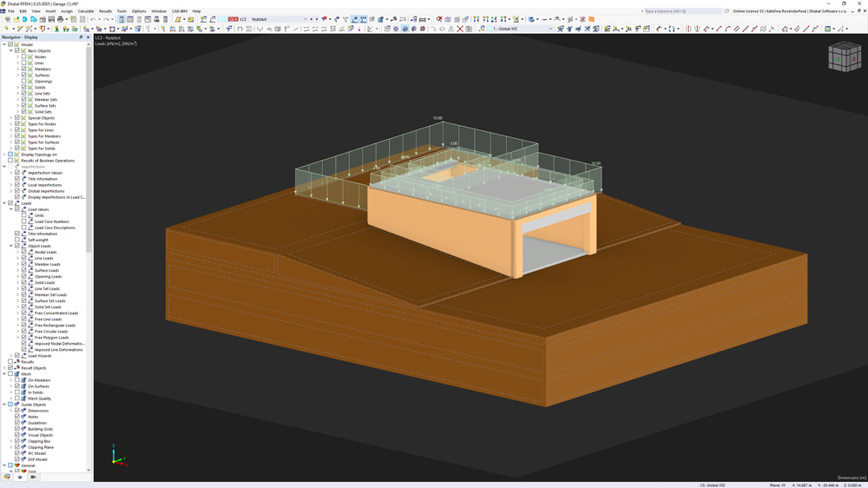
Task: Uncheck the Surfaces display checkbox
Action: (23, 76)
